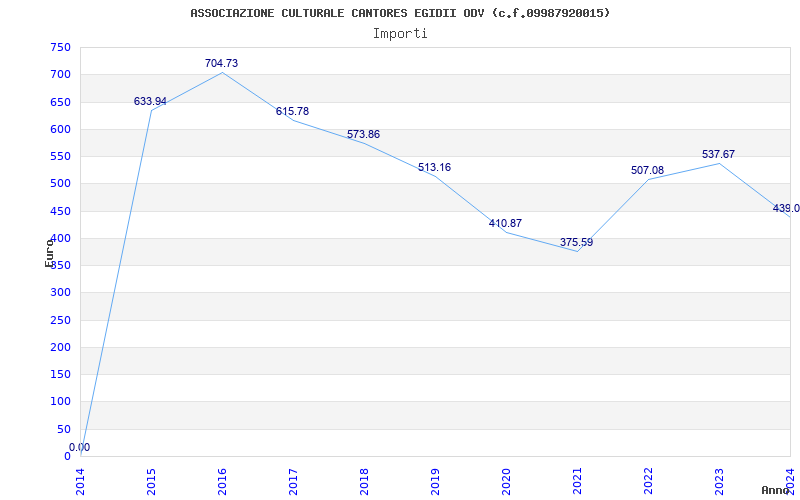Click the 615.78 value label

point(292,111)
